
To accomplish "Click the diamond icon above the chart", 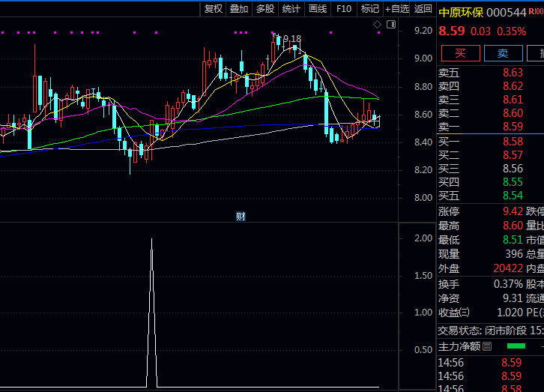I will pyautogui.click(x=378, y=25).
